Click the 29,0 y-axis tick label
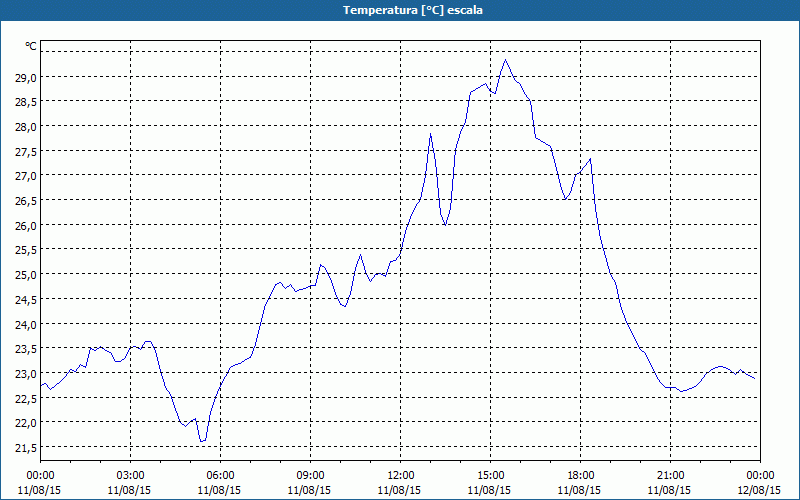The image size is (800, 500). (x=28, y=78)
